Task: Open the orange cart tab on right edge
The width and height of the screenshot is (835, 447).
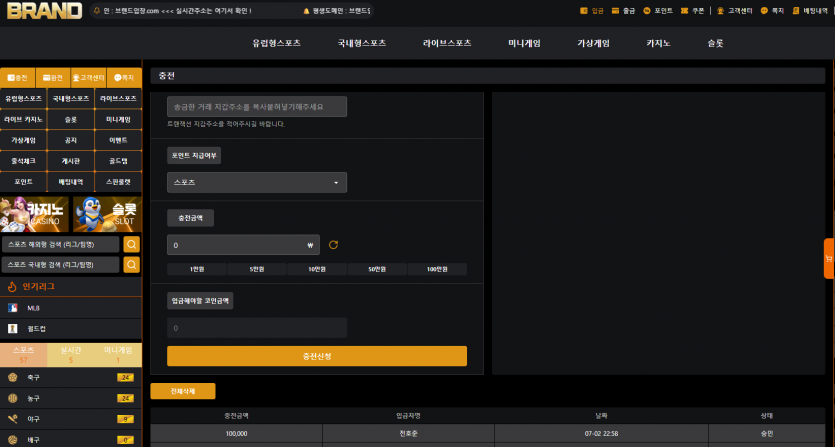Action: click(829, 258)
